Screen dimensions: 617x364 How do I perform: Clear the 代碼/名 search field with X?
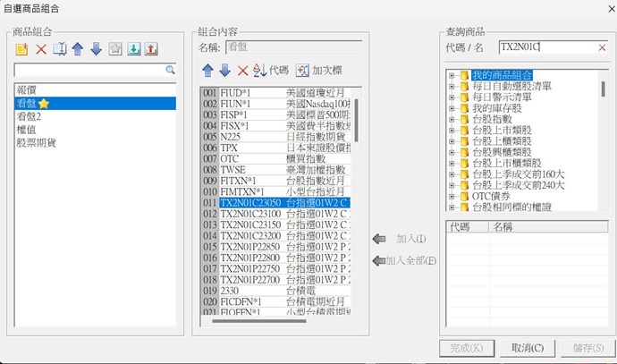[601, 47]
